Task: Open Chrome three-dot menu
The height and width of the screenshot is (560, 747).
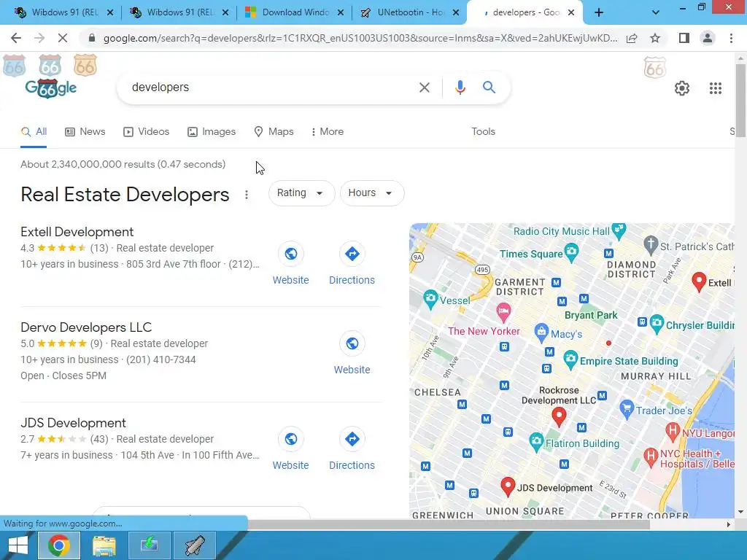Action: pos(731,38)
